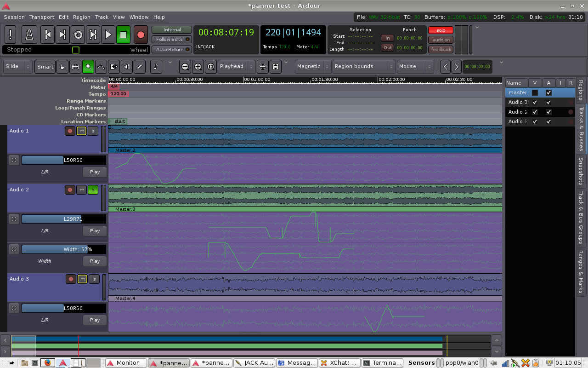The height and width of the screenshot is (368, 588).
Task: Click the zoom to session button
Action: coord(211,67)
